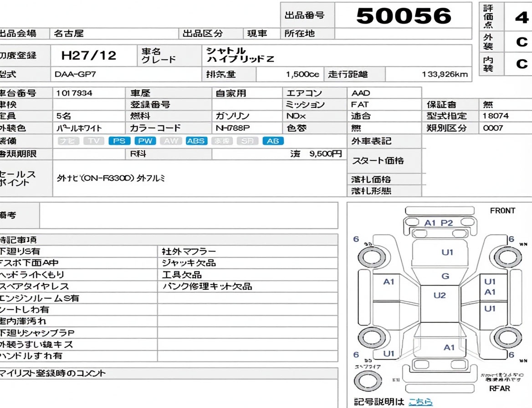This screenshot has width=532, height=408.
Task: Click the greyed-out TV equipment badge
Action: (94, 141)
